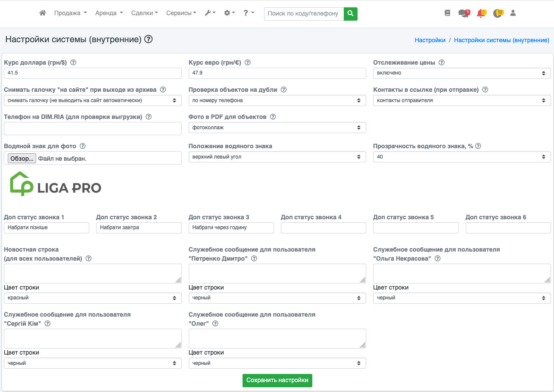Click the Сохранить настройки button
This screenshot has height=392, width=554.
coord(277,380)
